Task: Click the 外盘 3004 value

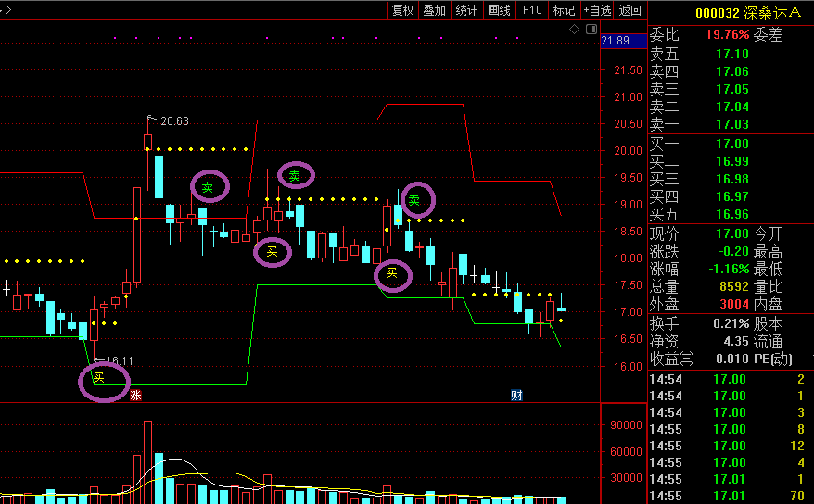Action: click(734, 304)
